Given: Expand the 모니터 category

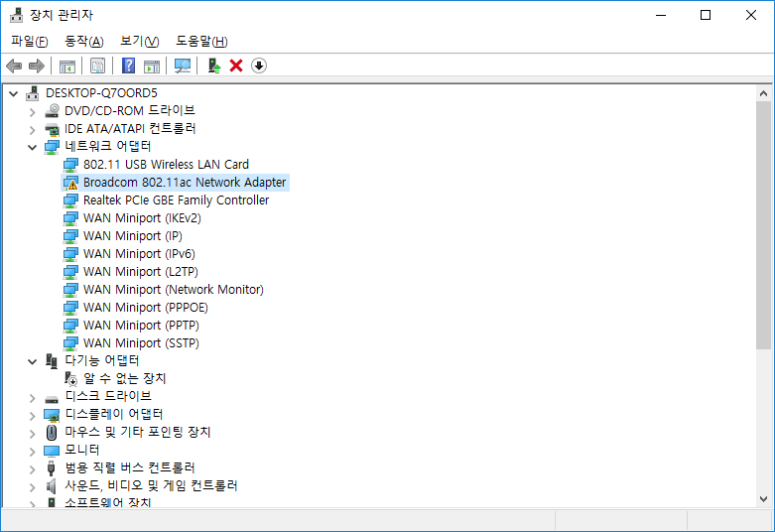Looking at the screenshot, I should (32, 452).
